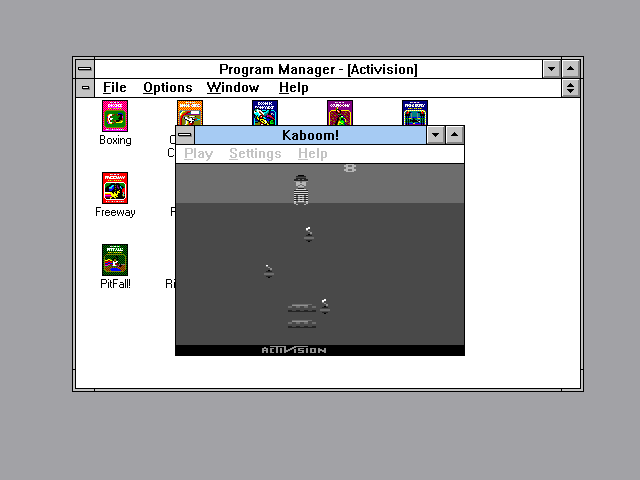This screenshot has width=640, height=480.
Task: Click the lower water bucket
Action: tap(302, 324)
